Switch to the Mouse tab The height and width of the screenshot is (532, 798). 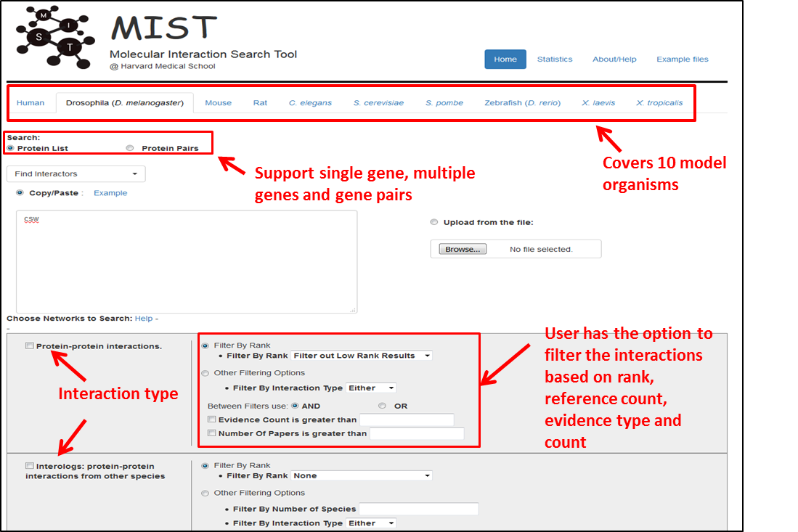click(x=218, y=103)
